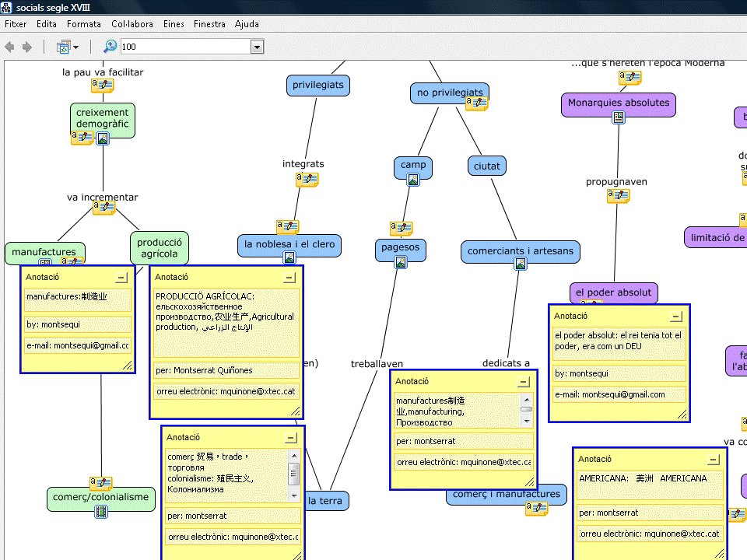Open the zoom percentage dropdown arrow
747x560 pixels.
click(257, 47)
